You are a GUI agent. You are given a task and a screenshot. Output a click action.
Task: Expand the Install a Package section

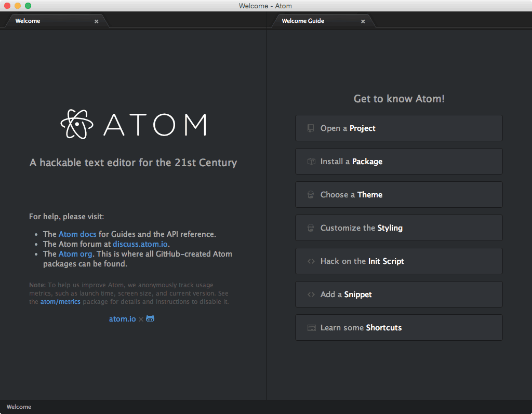[398, 162]
